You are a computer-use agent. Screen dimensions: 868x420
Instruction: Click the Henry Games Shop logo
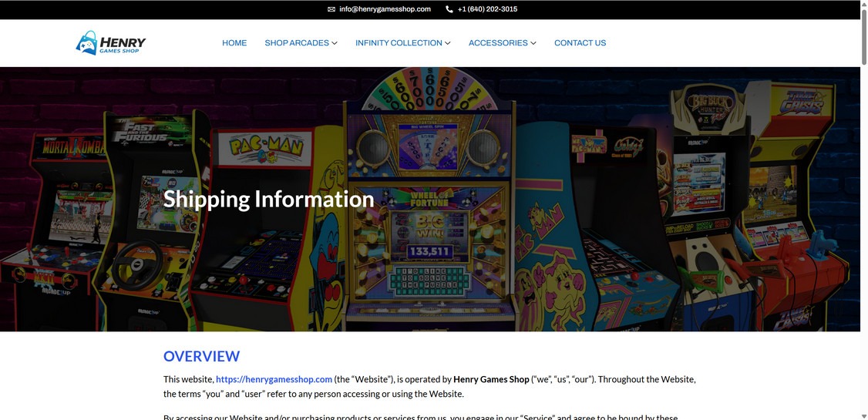[x=111, y=42]
